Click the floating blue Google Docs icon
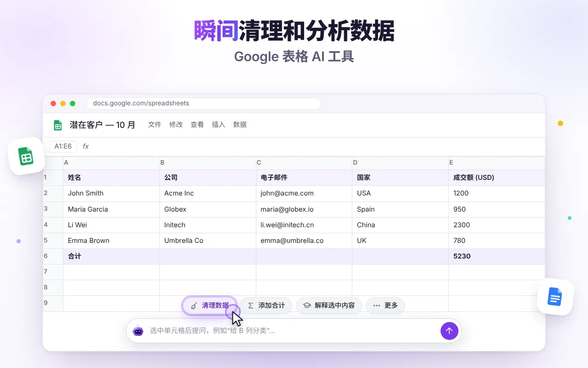Screen dimensions: 588x368 point(555,297)
